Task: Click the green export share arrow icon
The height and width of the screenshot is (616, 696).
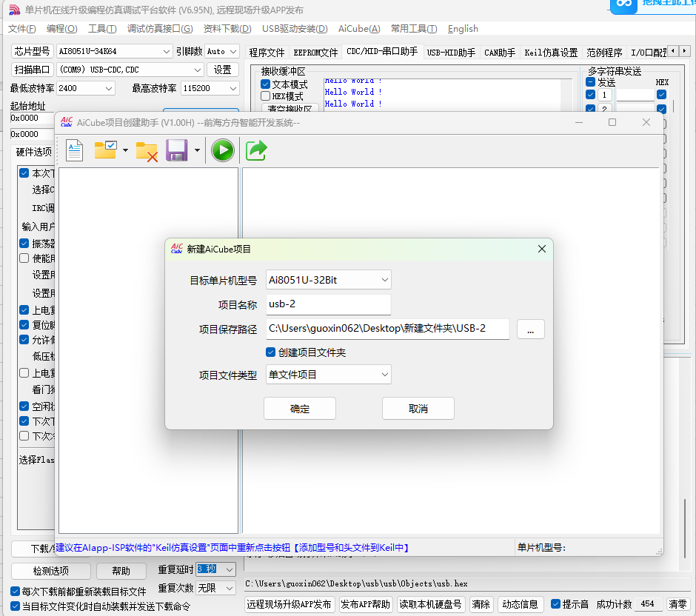Action: point(256,150)
